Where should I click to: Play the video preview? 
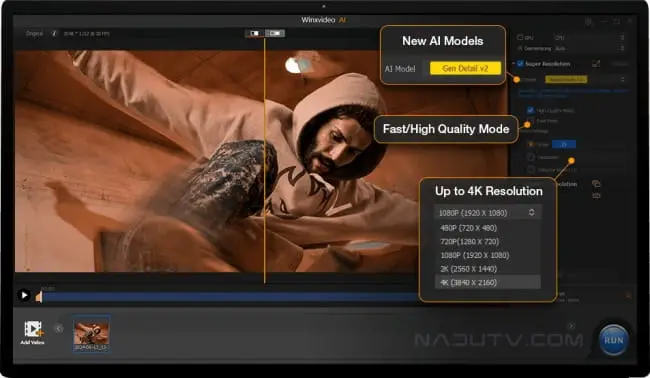pyautogui.click(x=24, y=295)
